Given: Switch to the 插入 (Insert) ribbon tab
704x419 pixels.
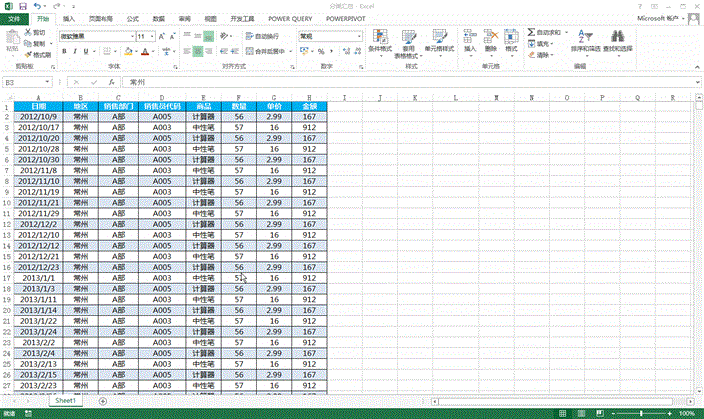Looking at the screenshot, I should (68, 19).
